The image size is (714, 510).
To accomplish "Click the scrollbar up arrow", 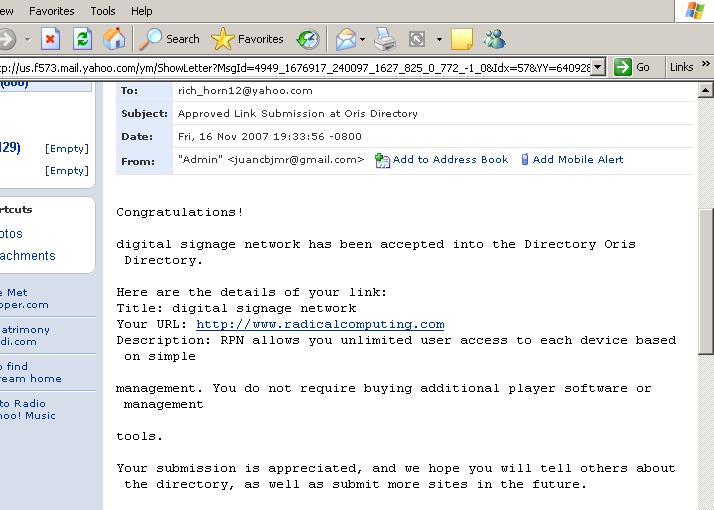I will [705, 90].
